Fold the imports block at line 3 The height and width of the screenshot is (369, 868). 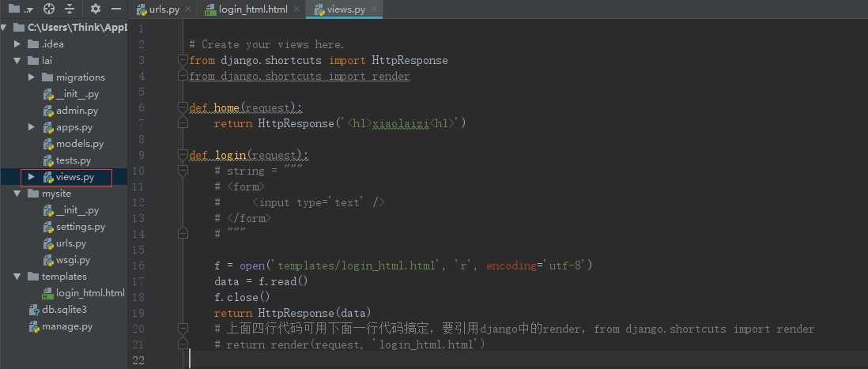[183, 60]
